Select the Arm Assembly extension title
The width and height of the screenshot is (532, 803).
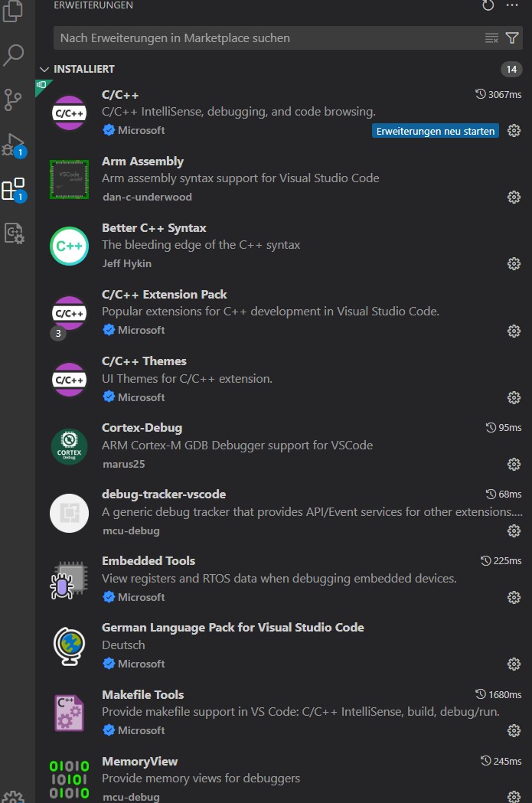pos(142,162)
